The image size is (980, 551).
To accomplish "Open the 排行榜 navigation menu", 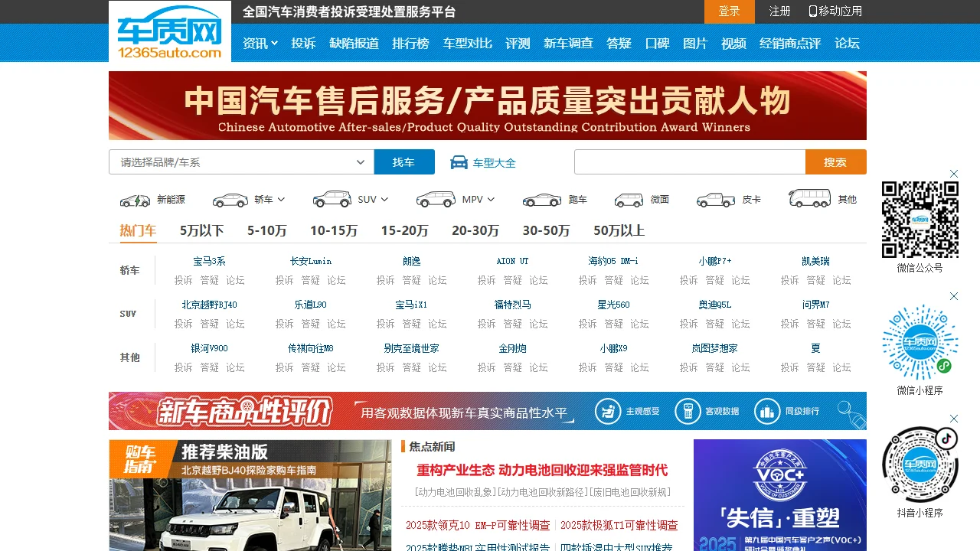I will click(x=411, y=44).
